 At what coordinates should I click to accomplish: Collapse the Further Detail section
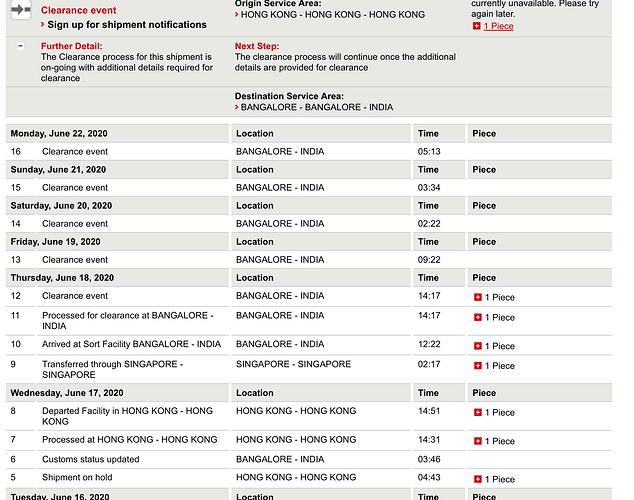tap(20, 46)
